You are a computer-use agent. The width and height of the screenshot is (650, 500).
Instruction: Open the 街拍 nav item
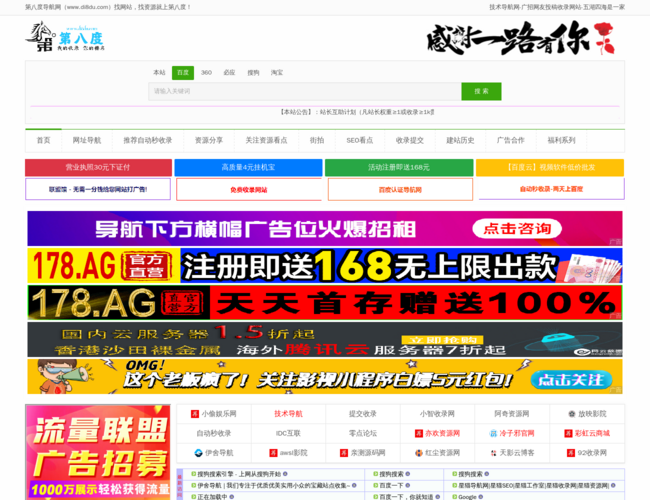pos(317,141)
